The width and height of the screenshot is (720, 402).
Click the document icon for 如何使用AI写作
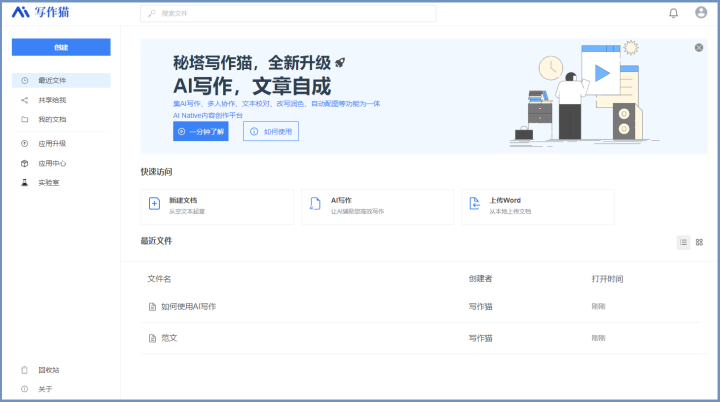(x=152, y=307)
